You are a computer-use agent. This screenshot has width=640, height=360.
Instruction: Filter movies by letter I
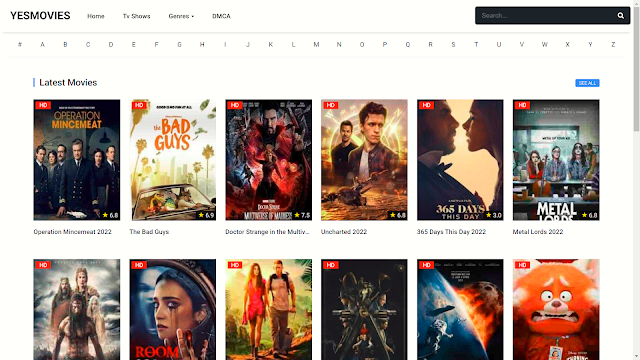[x=225, y=44]
